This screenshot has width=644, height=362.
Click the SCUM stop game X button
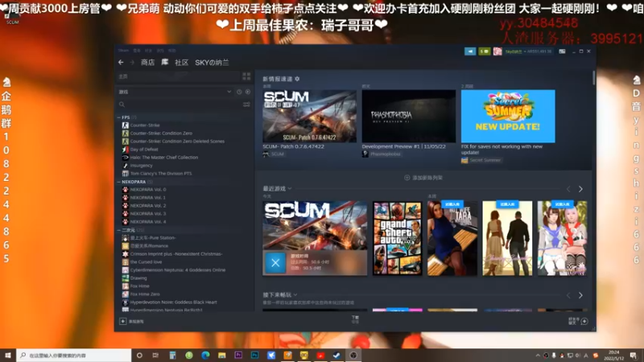coord(275,263)
